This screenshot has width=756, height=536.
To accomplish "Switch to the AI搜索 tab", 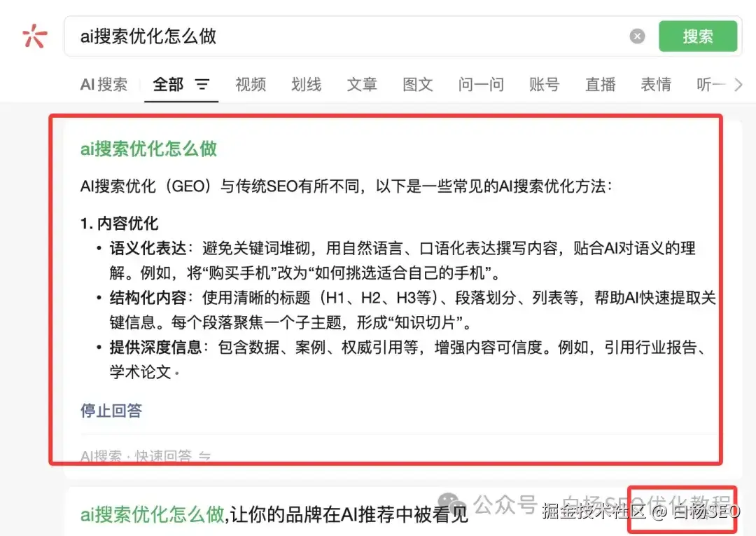I will [x=104, y=84].
